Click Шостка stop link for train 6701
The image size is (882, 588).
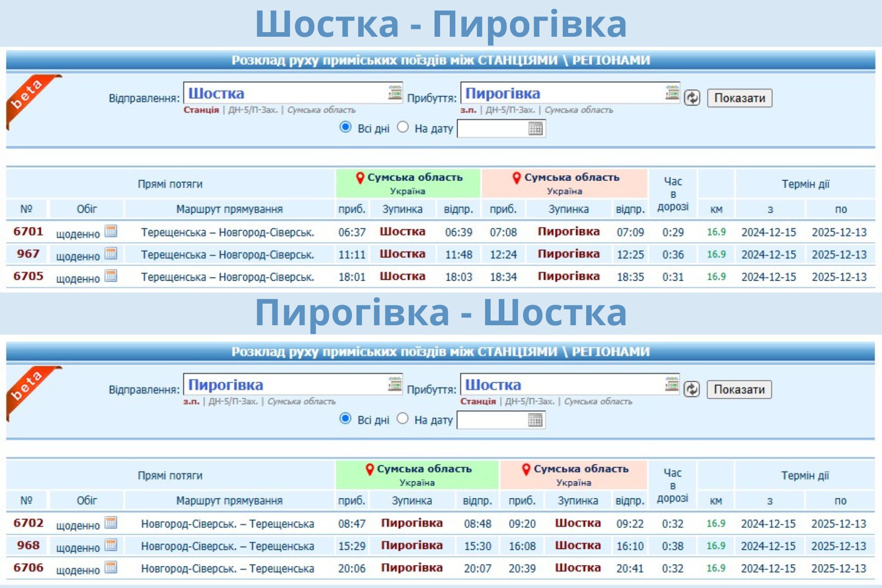coord(402,232)
